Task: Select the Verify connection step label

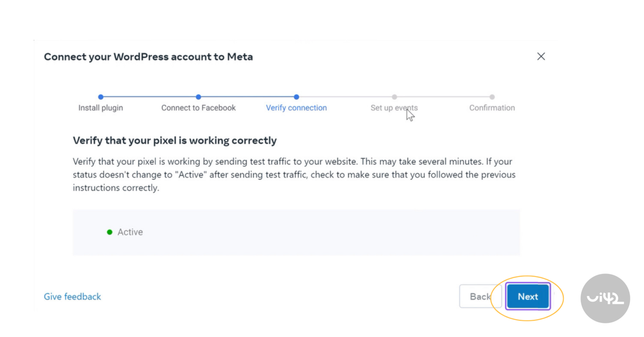Action: point(296,108)
